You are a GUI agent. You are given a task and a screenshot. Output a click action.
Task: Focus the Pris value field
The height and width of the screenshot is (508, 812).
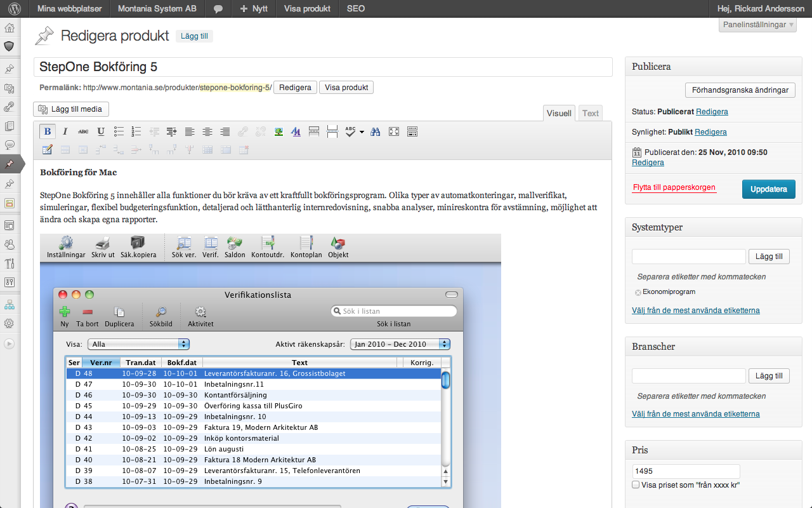coord(686,471)
